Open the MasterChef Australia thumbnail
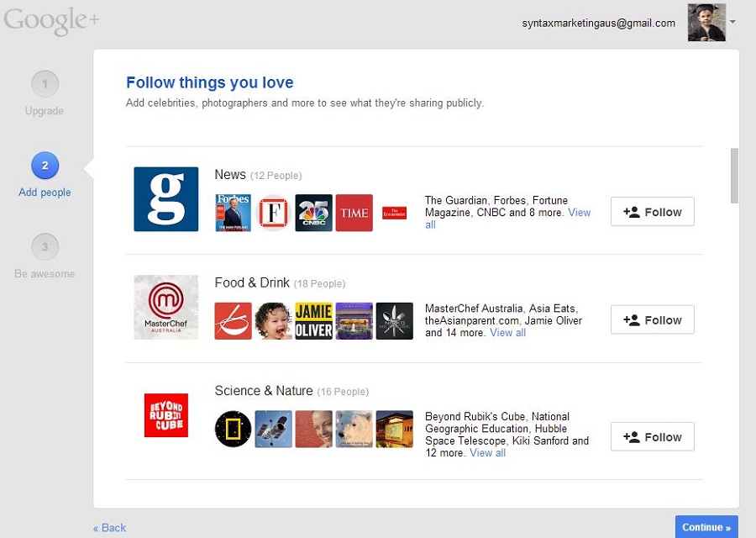Image resolution: width=756 pixels, height=538 pixels. coord(165,307)
